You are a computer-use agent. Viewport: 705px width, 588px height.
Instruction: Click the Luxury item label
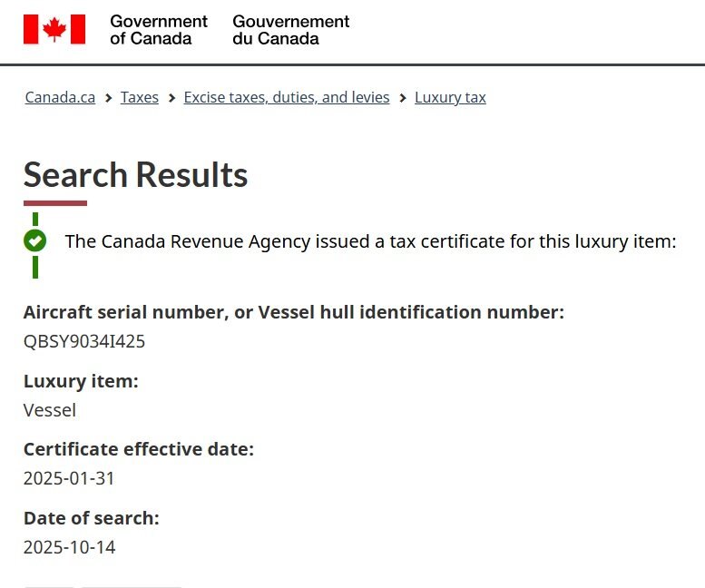81,381
